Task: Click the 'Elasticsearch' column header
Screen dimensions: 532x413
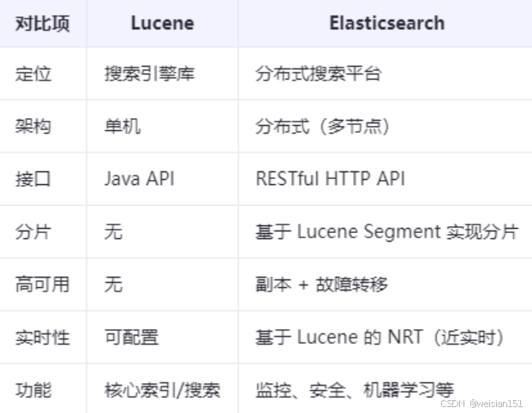Action: point(387,23)
